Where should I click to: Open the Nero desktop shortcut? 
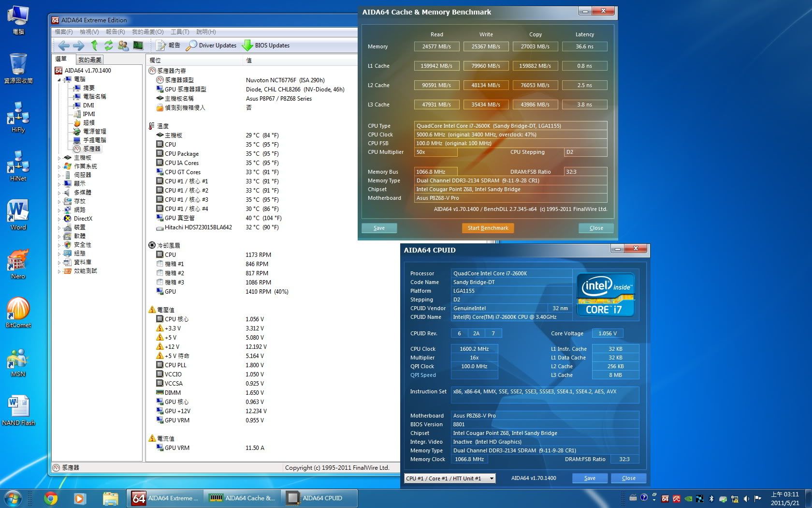18,264
